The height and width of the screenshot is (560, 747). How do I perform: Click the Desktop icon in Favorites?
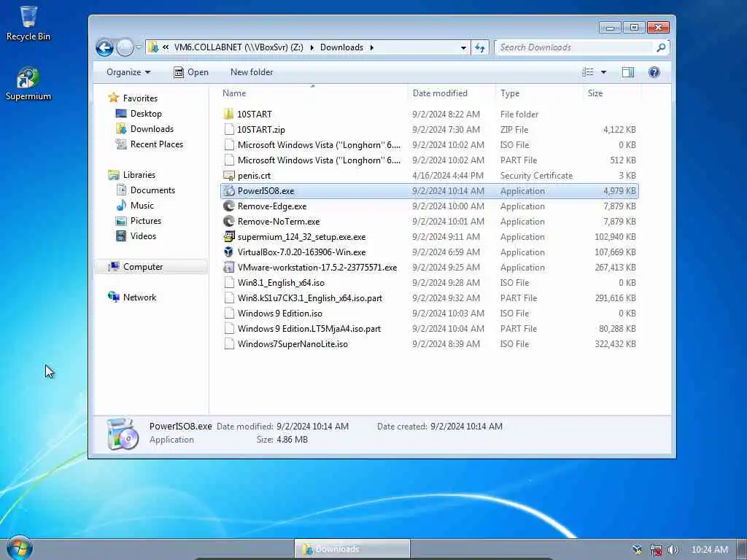coord(121,113)
